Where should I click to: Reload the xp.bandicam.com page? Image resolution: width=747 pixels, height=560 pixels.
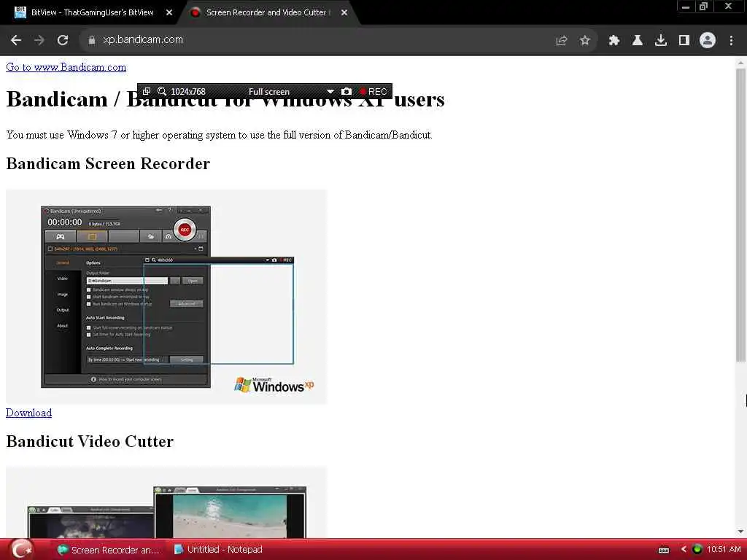tap(63, 41)
